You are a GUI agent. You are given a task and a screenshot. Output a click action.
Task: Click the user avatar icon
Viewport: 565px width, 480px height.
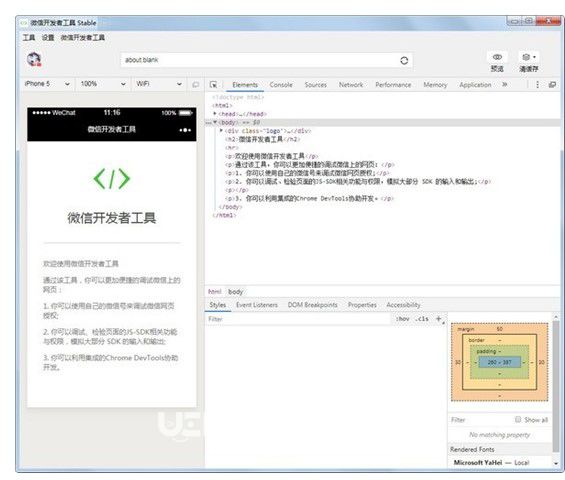point(34,59)
